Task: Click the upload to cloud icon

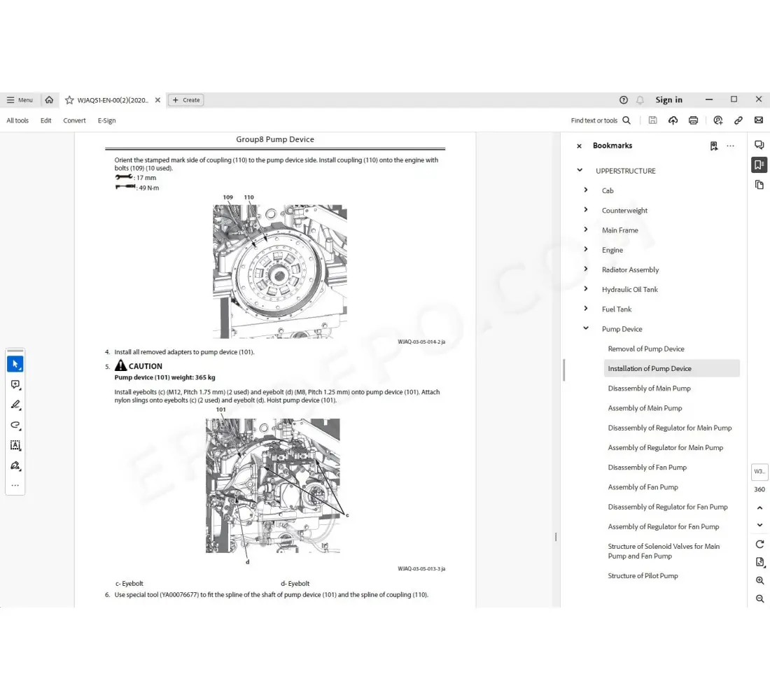Action: 673,120
